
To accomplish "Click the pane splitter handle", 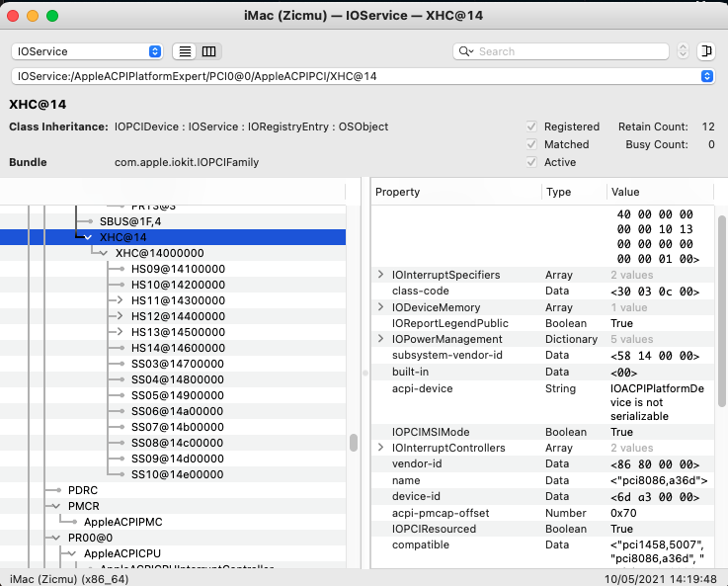I will [x=365, y=373].
